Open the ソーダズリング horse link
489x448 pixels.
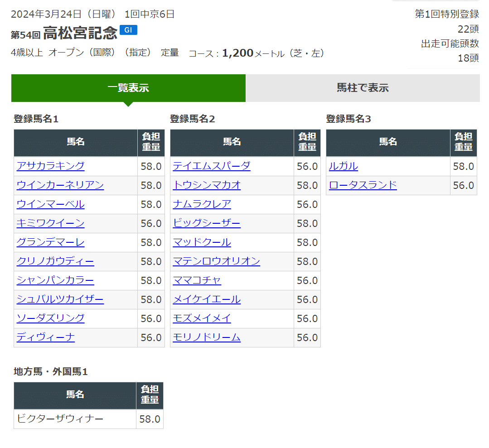tap(50, 318)
